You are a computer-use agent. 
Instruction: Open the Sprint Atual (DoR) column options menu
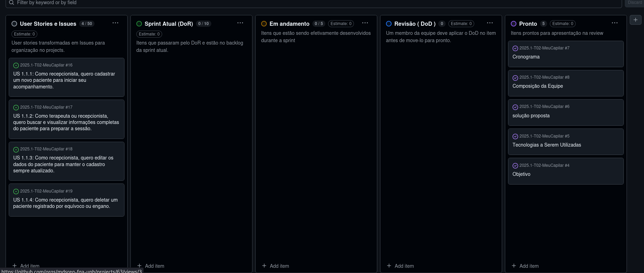click(240, 23)
